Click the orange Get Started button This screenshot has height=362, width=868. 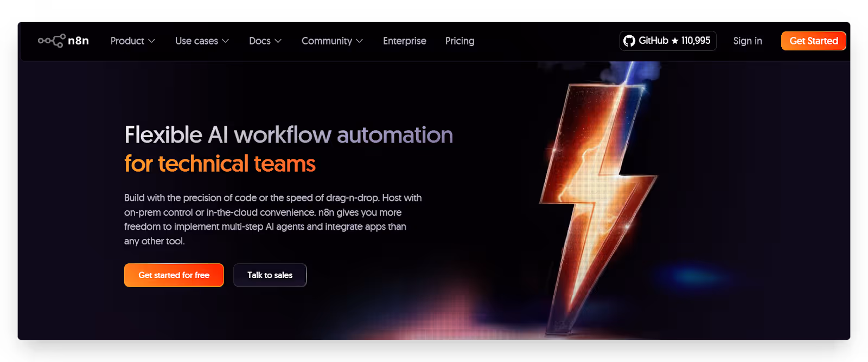[814, 41]
